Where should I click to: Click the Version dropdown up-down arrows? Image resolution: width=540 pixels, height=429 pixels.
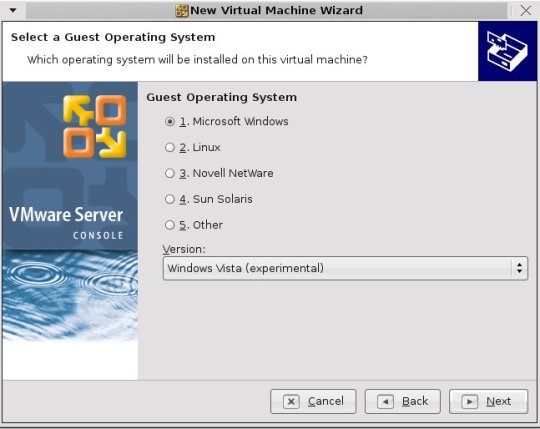519,268
